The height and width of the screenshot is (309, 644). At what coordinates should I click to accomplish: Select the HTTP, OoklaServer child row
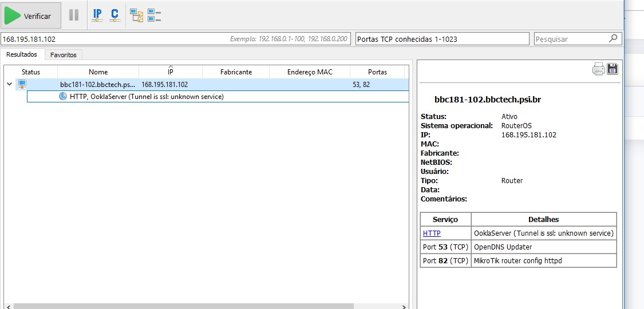coord(218,97)
